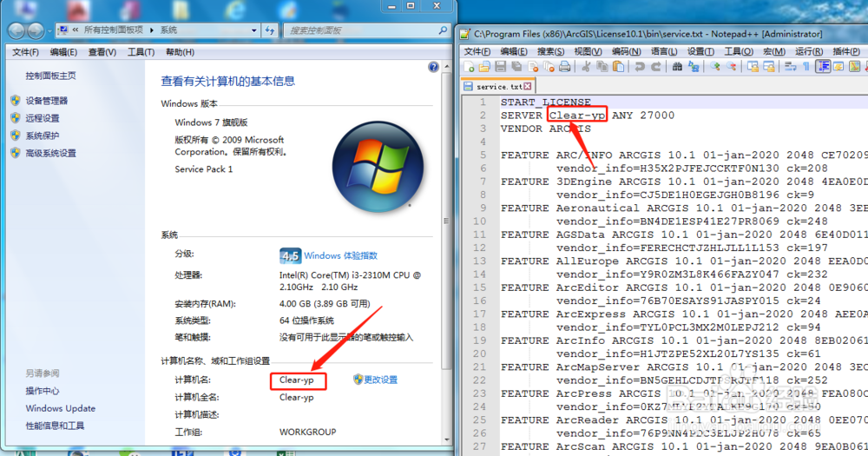The width and height of the screenshot is (868, 456).
Task: Click the Save All icon in Notepad++
Action: (516, 67)
